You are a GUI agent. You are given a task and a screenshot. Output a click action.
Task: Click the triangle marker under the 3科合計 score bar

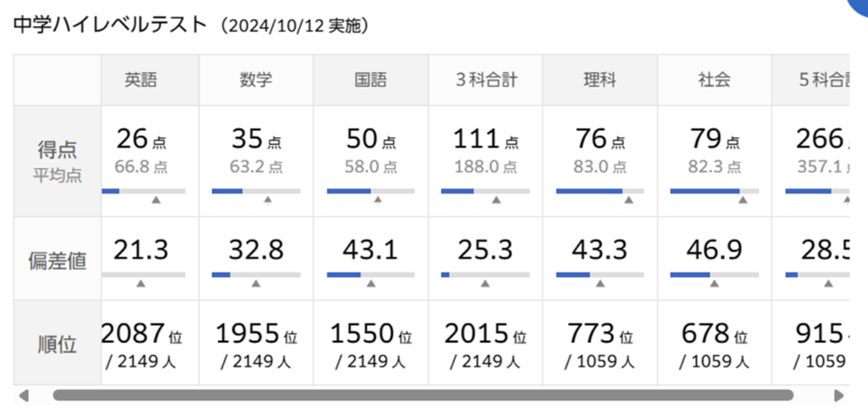(x=496, y=200)
